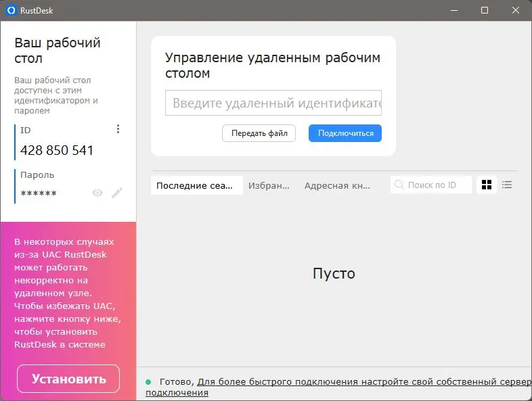Follow the link about setting up own server

pos(339,387)
